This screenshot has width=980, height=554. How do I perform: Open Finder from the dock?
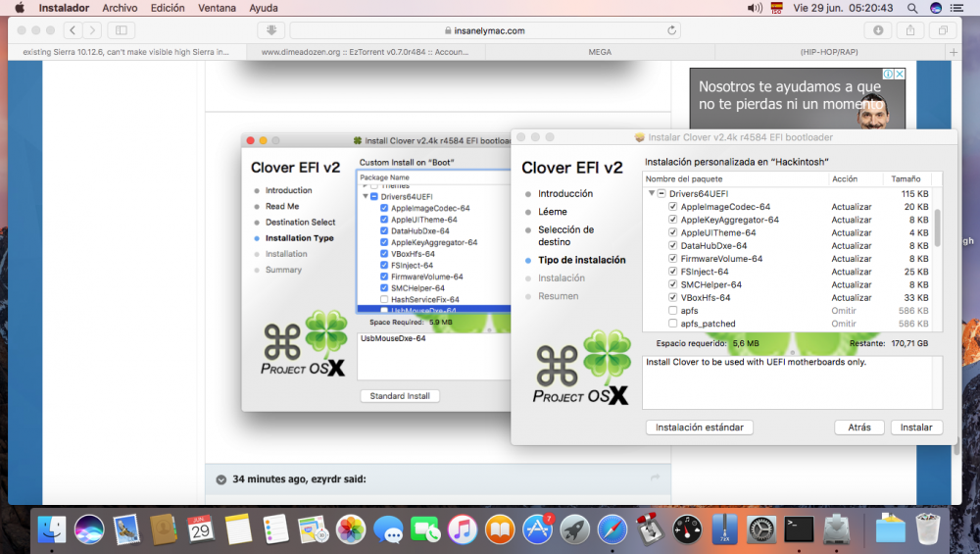coord(51,529)
